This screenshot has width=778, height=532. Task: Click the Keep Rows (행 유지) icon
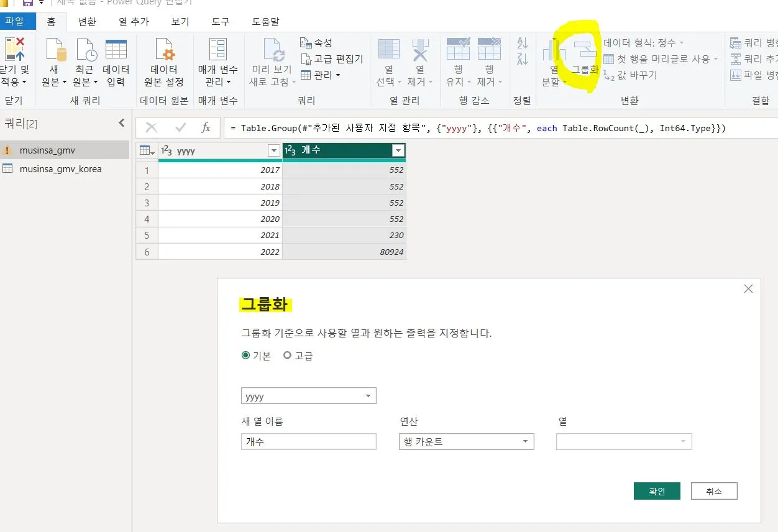[x=459, y=48]
